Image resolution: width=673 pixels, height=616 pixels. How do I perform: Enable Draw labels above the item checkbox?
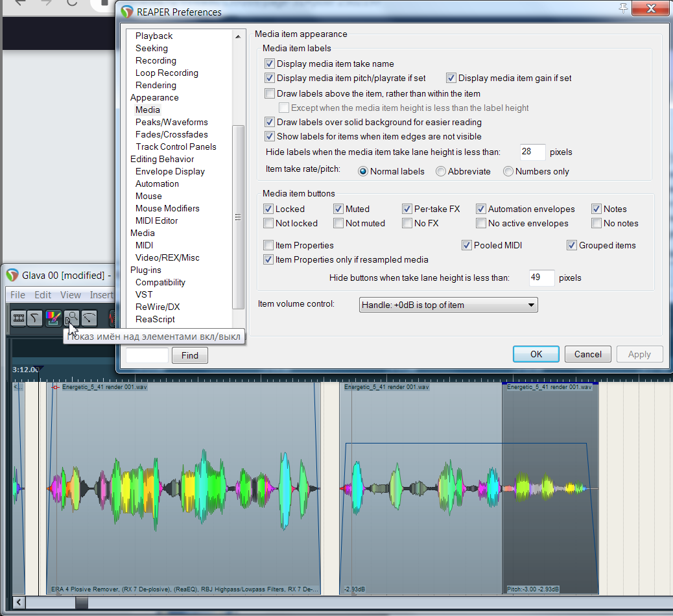pyautogui.click(x=270, y=93)
